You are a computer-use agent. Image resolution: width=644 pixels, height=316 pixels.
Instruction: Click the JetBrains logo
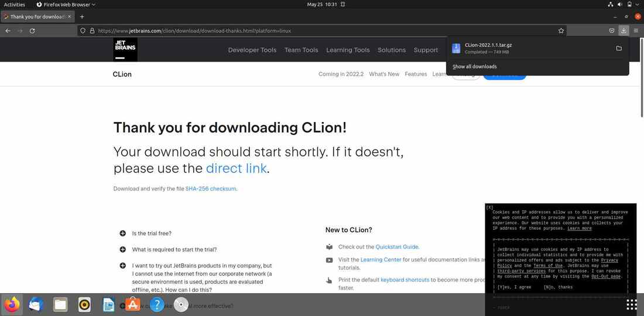125,49
